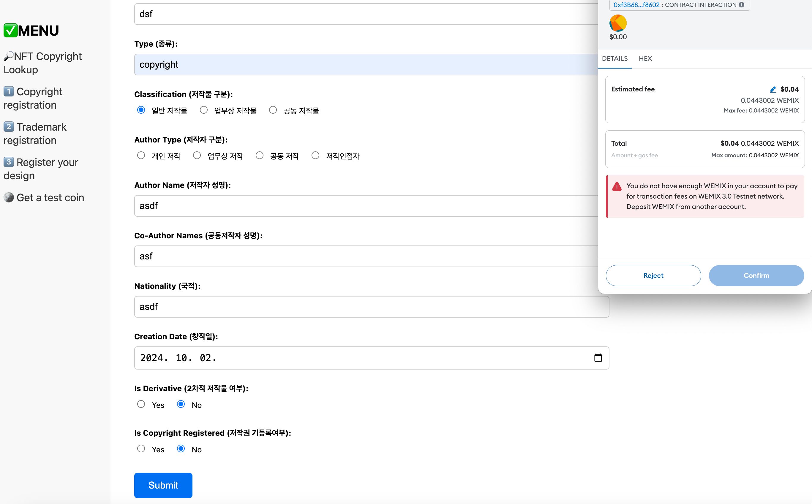Click the green checkmark MENU icon
This screenshot has width=812, height=504.
point(10,31)
